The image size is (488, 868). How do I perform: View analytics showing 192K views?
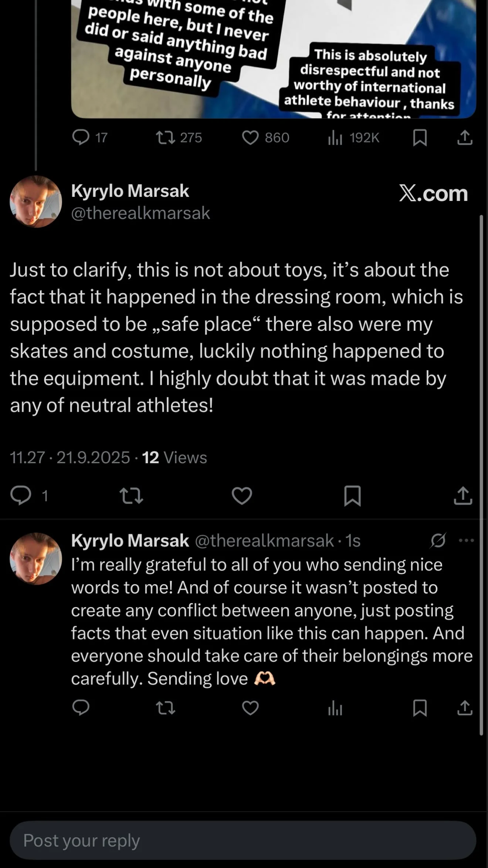coord(335,138)
